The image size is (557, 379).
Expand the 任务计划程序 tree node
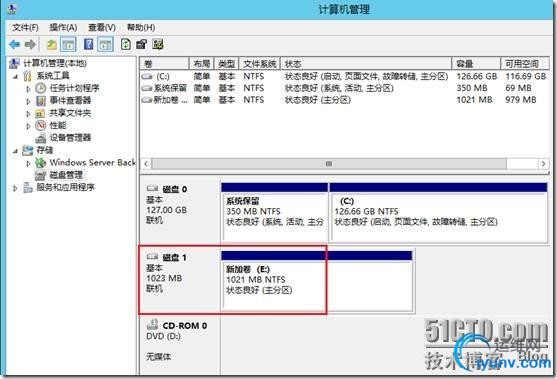tap(28, 88)
